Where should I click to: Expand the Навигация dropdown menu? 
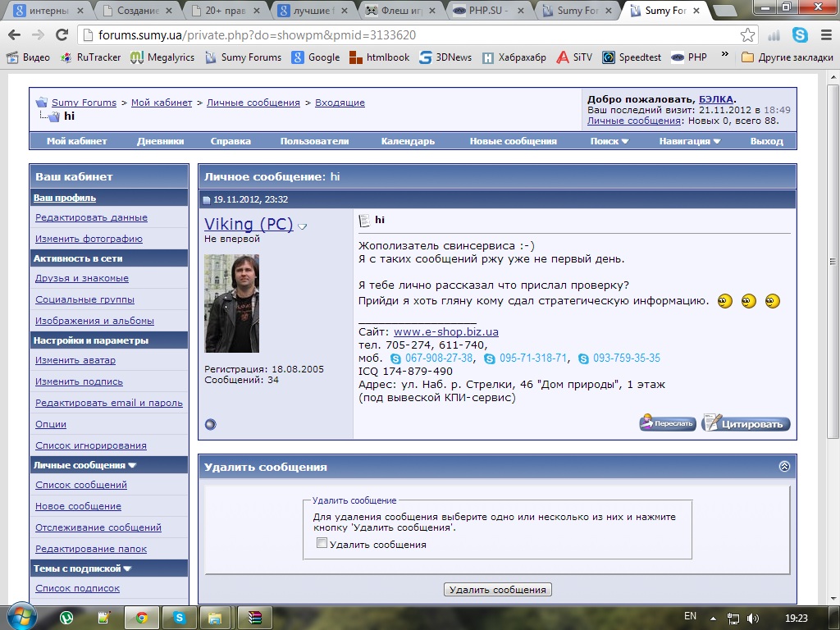689,141
